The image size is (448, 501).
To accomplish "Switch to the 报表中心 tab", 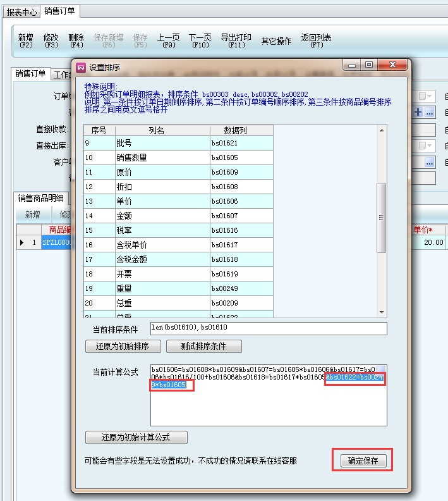I will [22, 11].
